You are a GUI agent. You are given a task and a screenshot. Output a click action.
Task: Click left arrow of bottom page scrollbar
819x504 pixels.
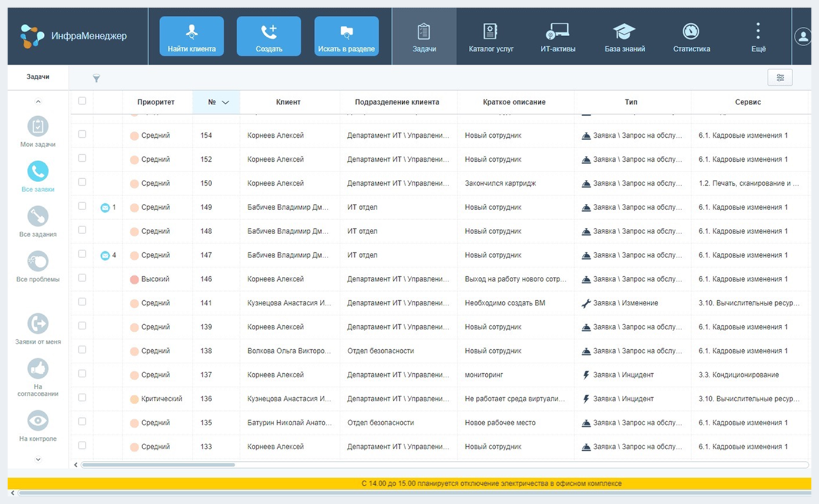[x=13, y=493]
